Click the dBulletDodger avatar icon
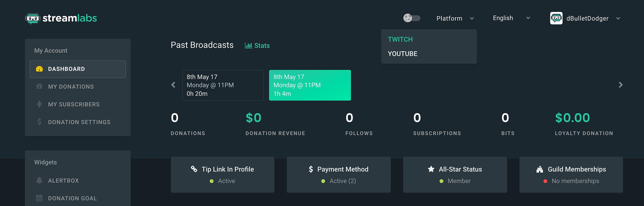The height and width of the screenshot is (206, 644). 556,18
